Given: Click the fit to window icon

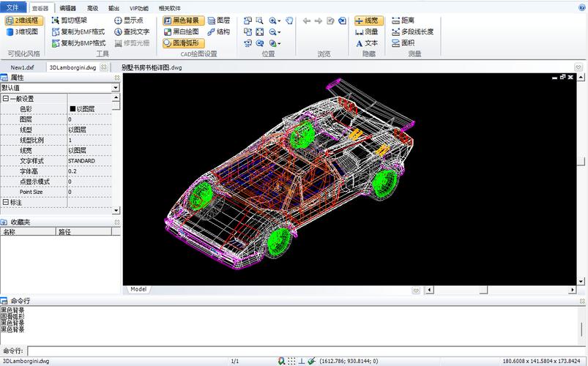Looking at the screenshot, I should pyautogui.click(x=259, y=32).
